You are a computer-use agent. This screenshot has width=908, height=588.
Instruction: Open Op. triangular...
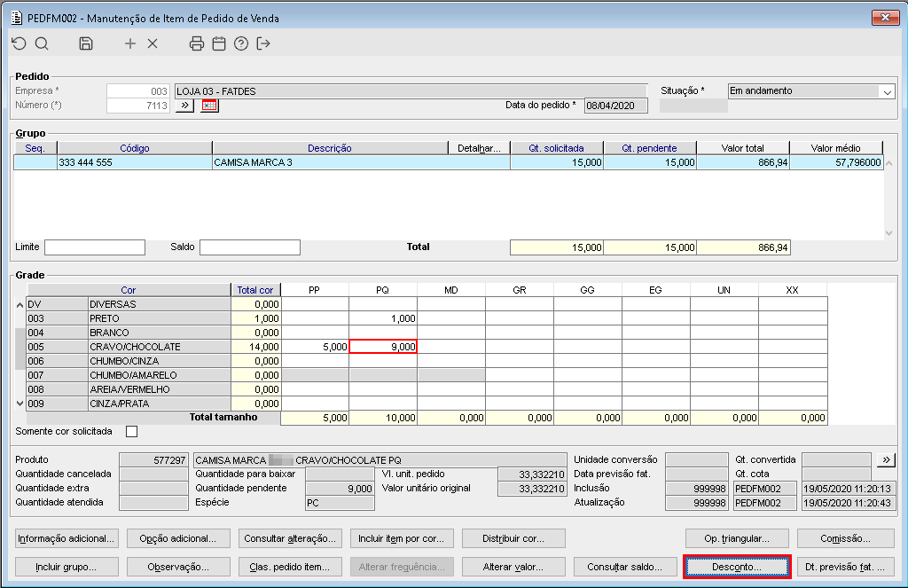[x=737, y=538]
